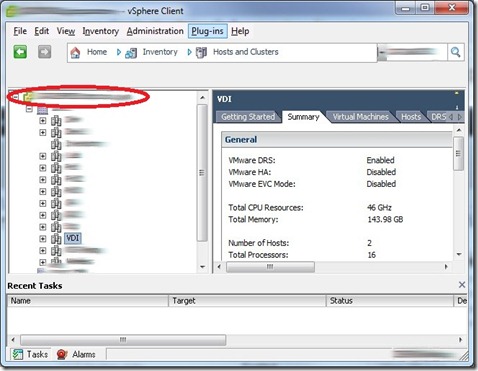Click the Alarms bell icon
Viewport: 478px width, 371px height.
62,354
